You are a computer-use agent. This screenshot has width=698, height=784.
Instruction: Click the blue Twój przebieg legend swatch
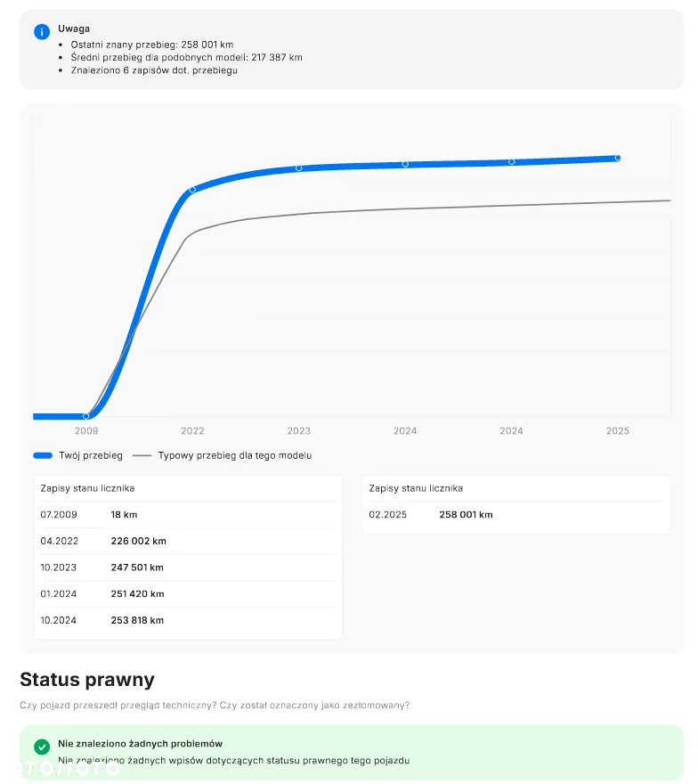43,455
